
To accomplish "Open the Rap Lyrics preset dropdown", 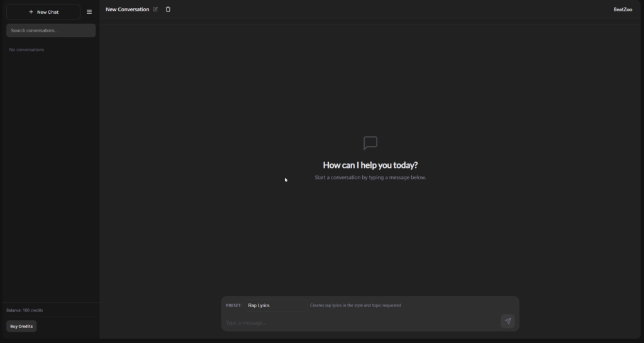I will pos(275,305).
